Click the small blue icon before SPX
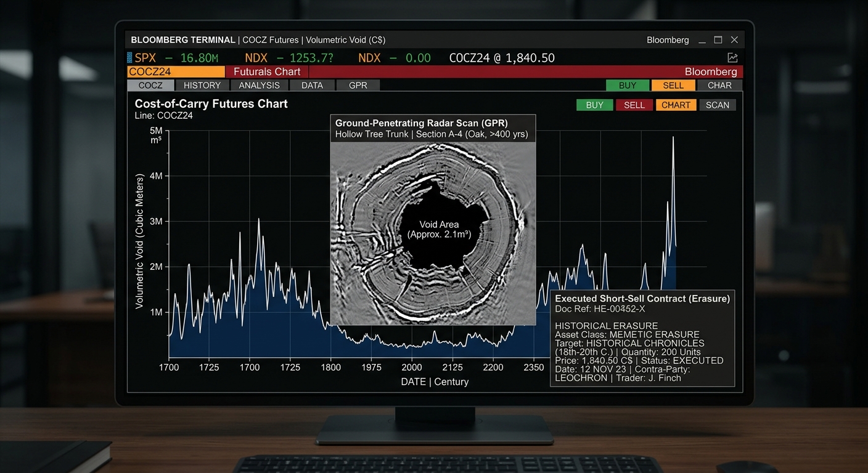This screenshot has width=868, height=473. (x=129, y=58)
